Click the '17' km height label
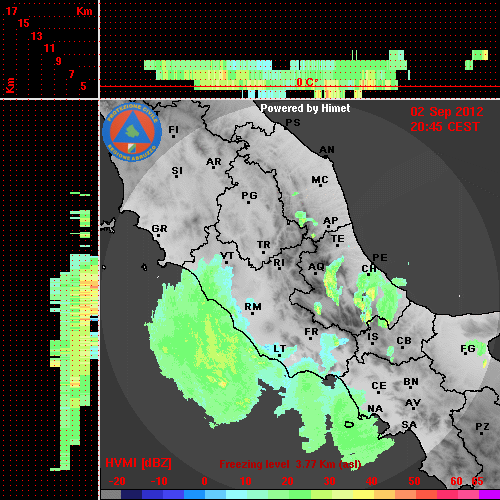This screenshot has width=500, height=500. (x=11, y=11)
